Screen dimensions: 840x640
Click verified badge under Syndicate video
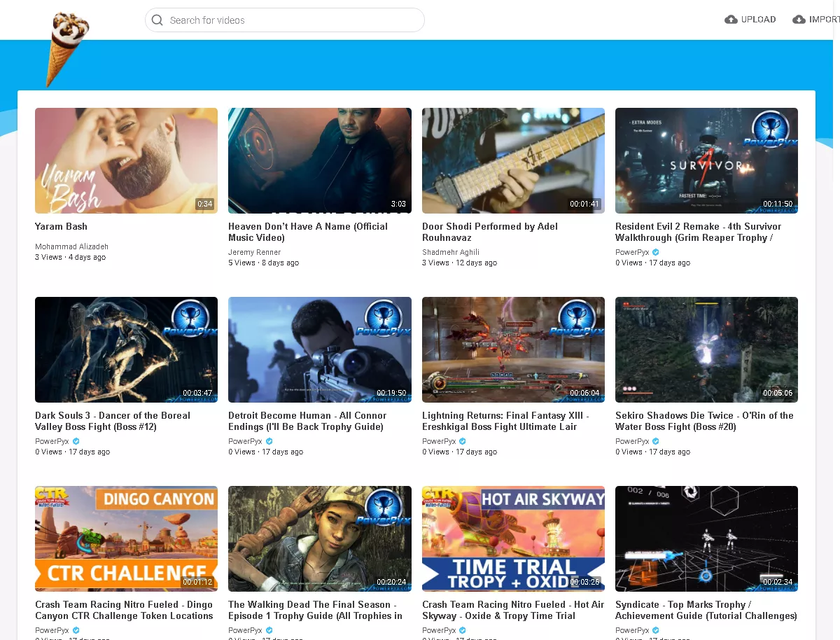click(x=656, y=630)
